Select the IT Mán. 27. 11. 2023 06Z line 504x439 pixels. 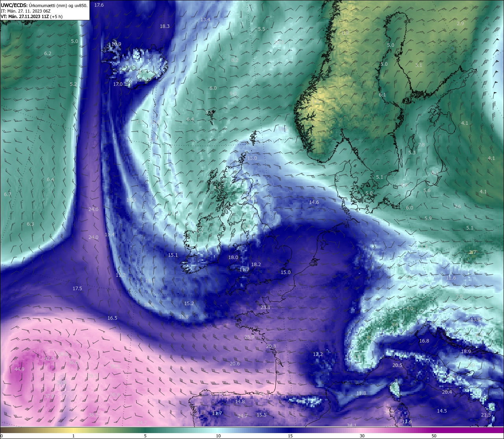26,11
